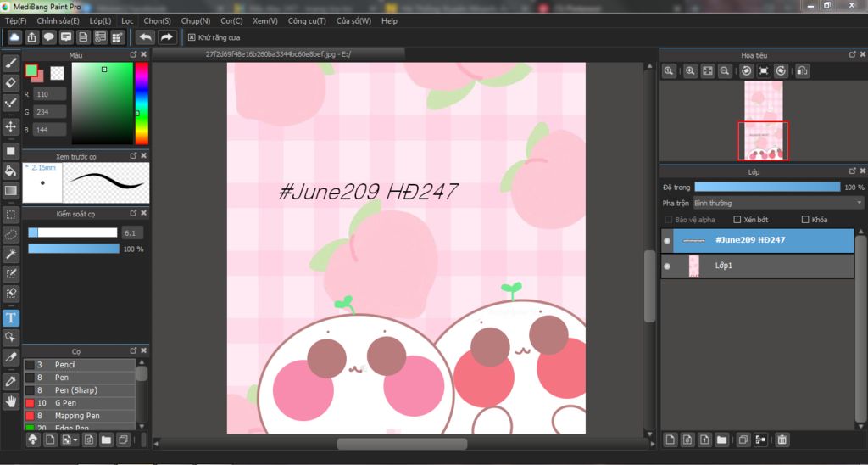868x465 pixels.
Task: Select the Brush tool
Action: point(10,63)
